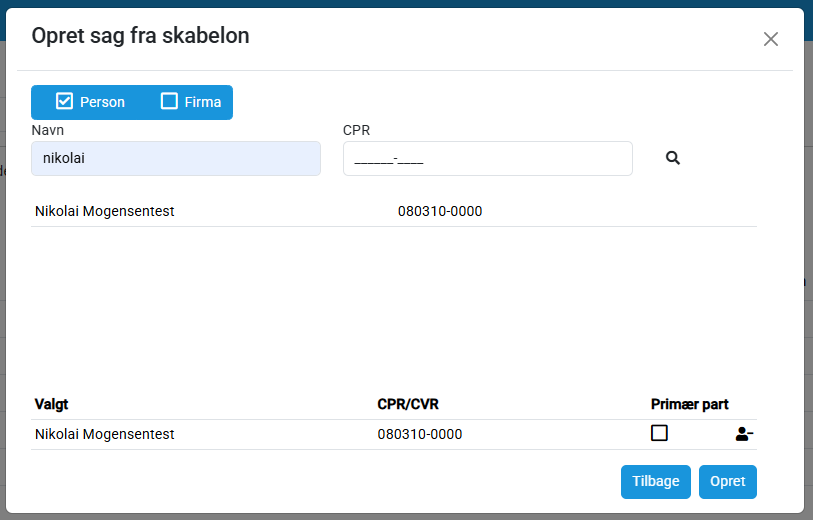Click into the CPR input field
This screenshot has height=520, width=813.
487,158
